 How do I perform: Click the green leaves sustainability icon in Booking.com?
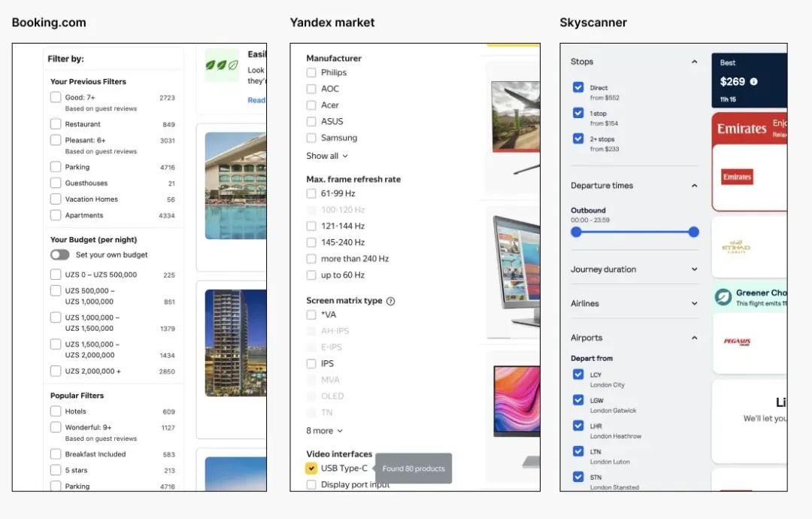point(222,65)
